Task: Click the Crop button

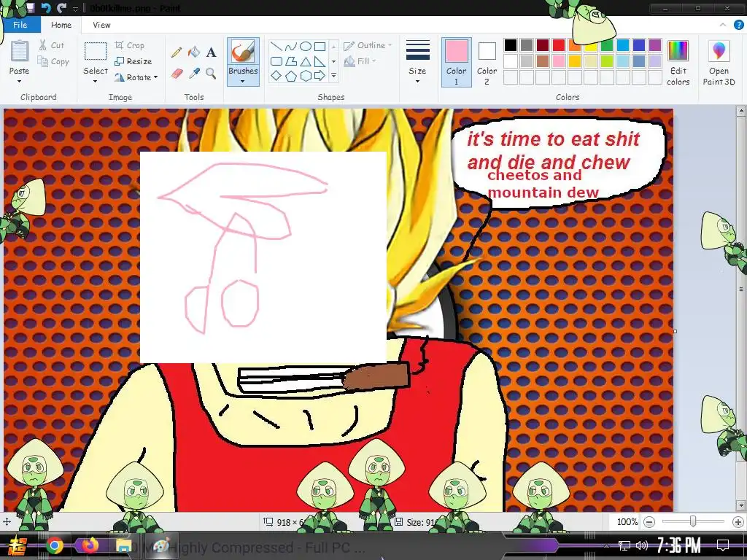Action: [x=130, y=45]
